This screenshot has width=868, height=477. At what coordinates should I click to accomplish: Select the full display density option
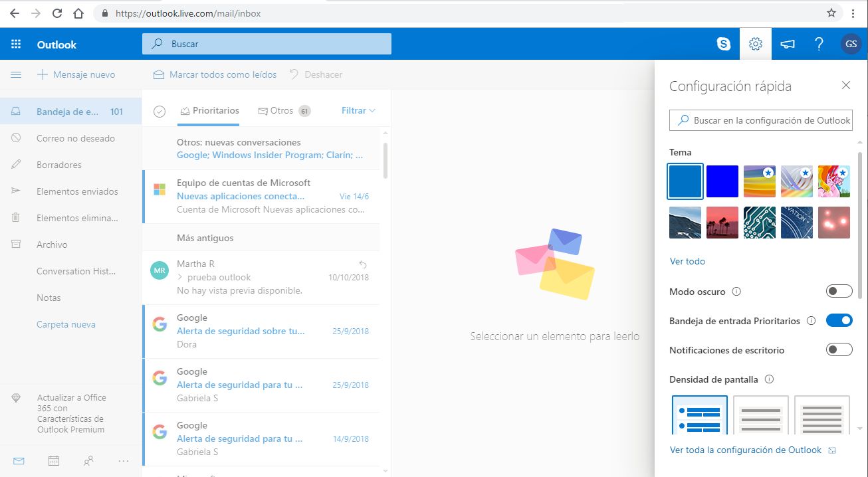coord(700,415)
